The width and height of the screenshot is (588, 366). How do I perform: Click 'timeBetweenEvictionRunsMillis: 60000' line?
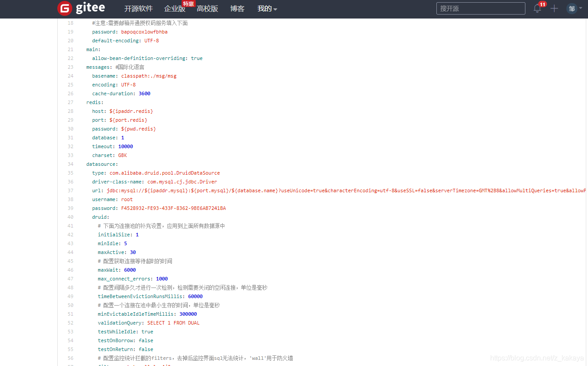click(x=150, y=296)
